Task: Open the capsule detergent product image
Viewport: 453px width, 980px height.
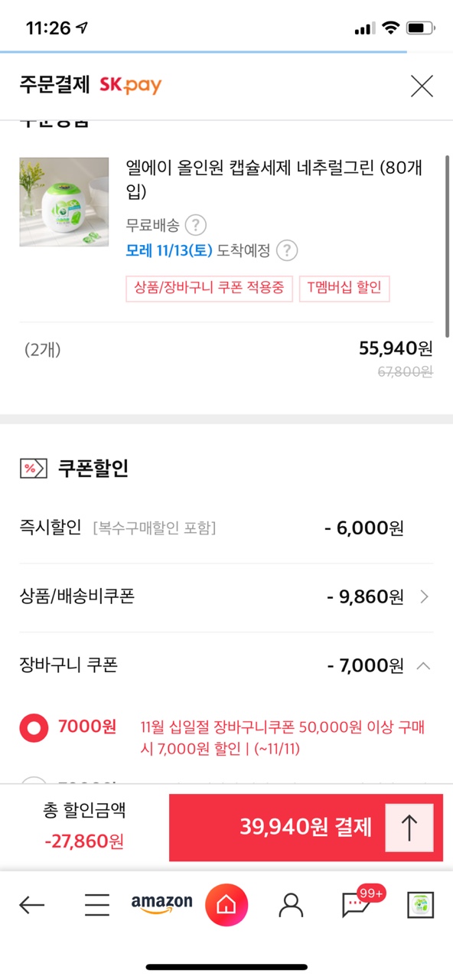Action: click(64, 202)
